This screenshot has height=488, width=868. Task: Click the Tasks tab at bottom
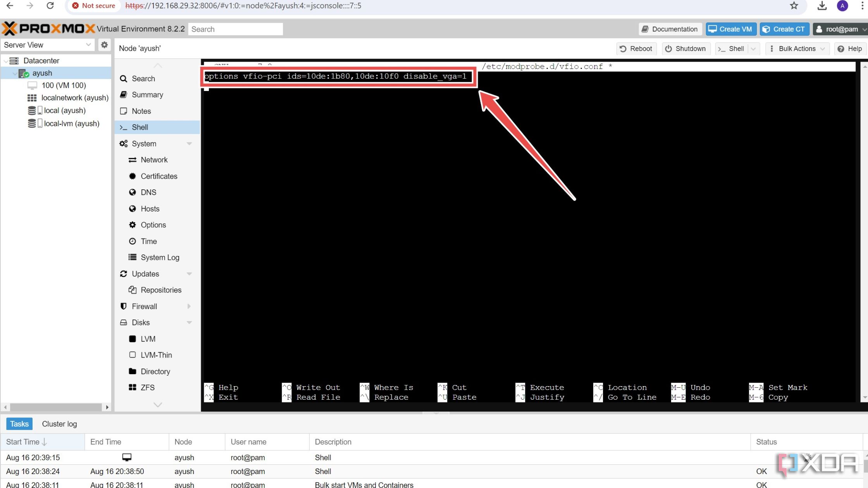19,424
